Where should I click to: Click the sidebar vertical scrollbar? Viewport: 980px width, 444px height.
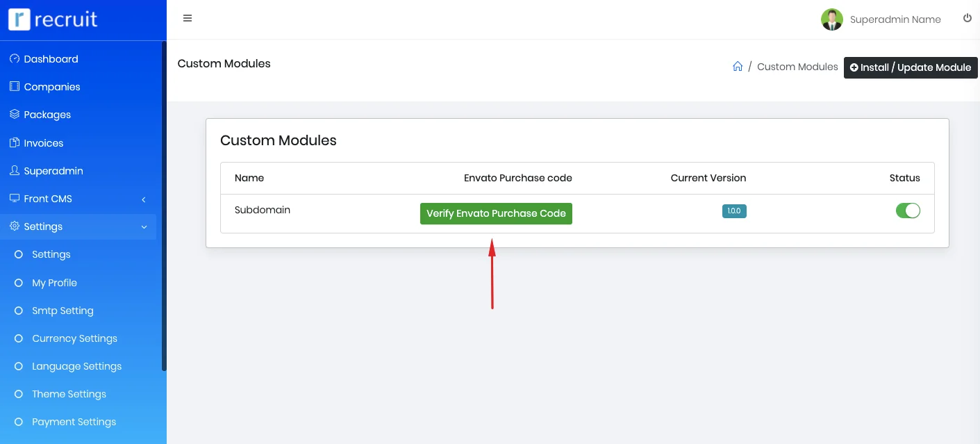164,208
